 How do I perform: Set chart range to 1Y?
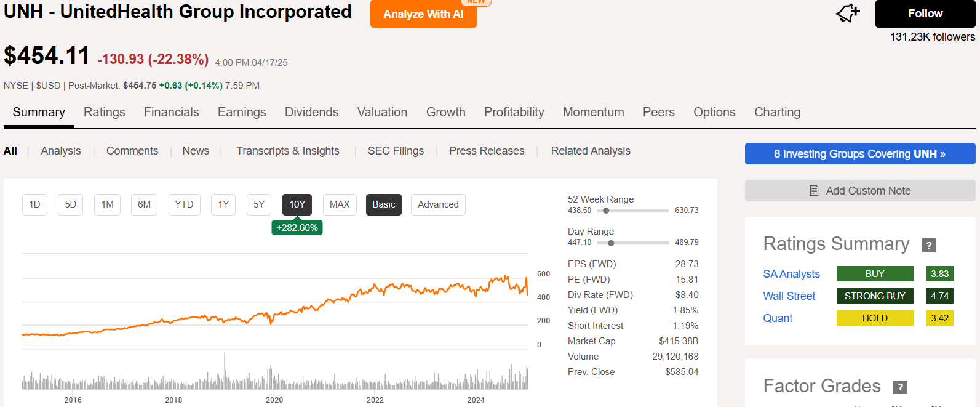[223, 204]
